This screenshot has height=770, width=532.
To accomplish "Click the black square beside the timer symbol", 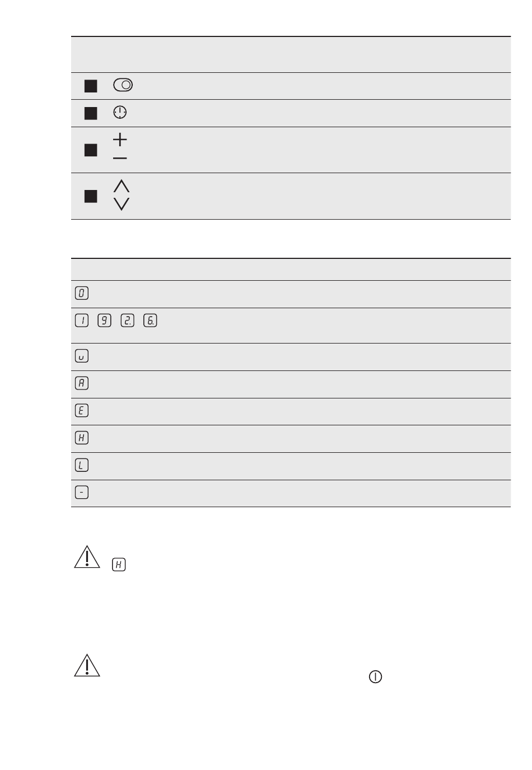I will 91,113.
